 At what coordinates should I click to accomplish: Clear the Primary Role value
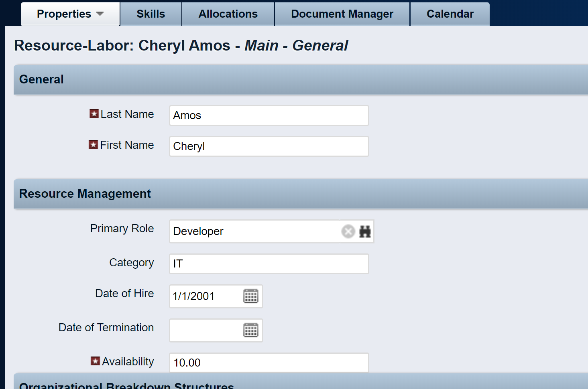click(348, 231)
